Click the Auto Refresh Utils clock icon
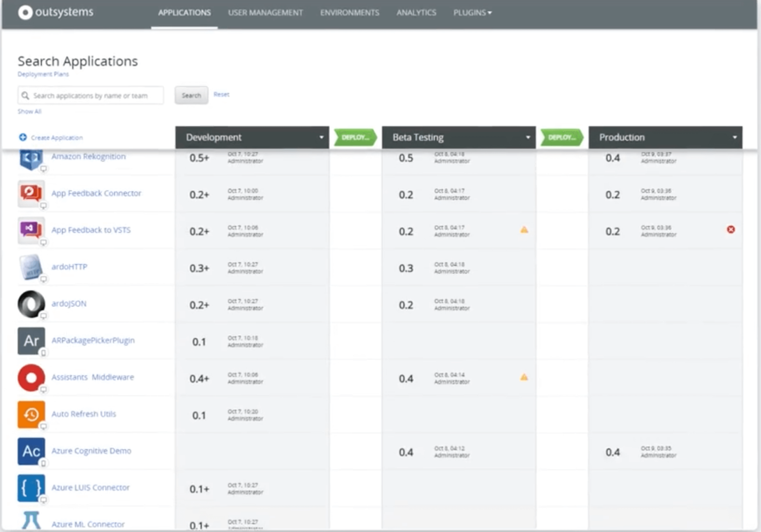The image size is (761, 532). (30, 414)
